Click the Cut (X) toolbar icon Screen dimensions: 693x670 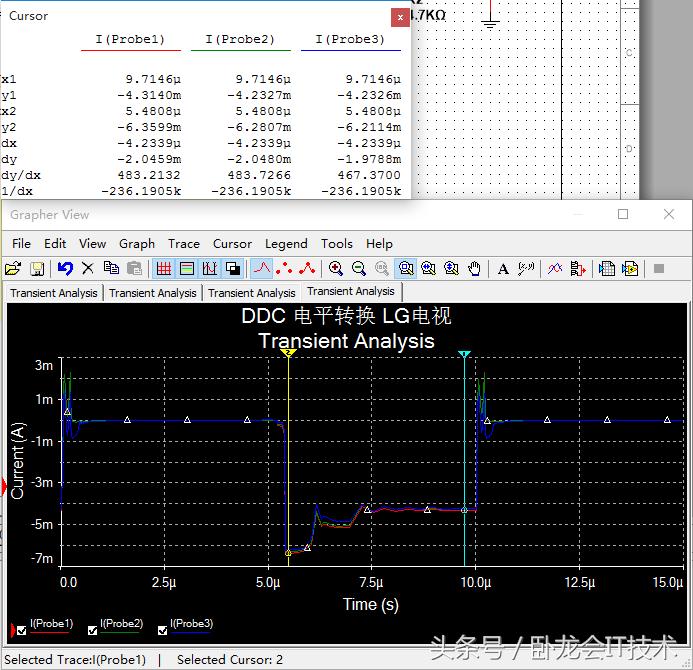88,268
